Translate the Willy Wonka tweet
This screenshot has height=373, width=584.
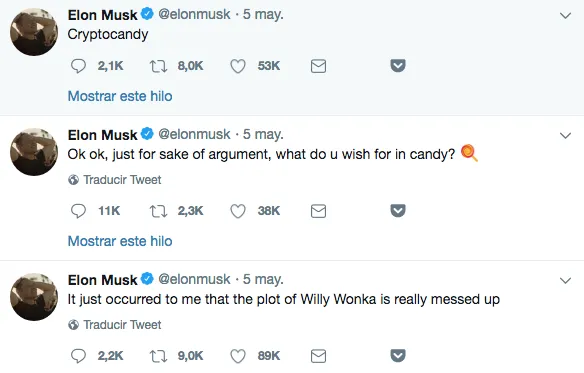click(115, 325)
